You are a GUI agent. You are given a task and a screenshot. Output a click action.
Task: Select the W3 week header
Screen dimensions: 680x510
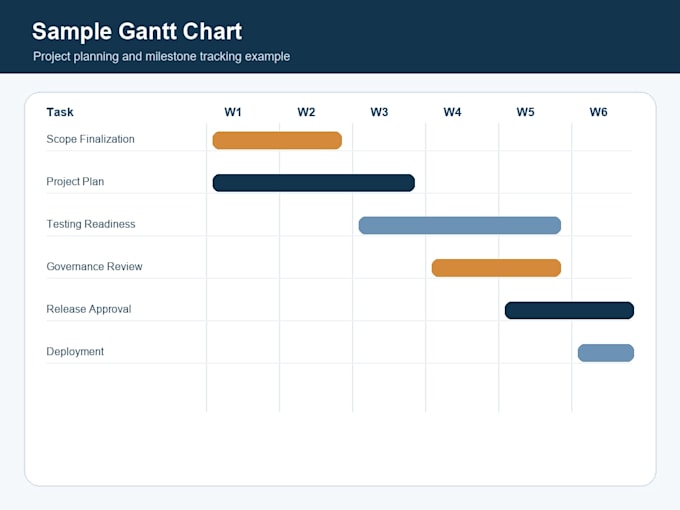(x=379, y=112)
